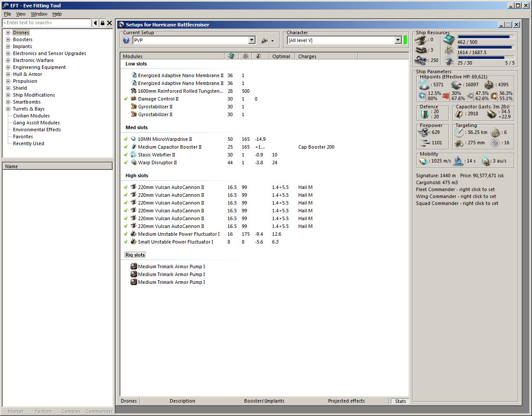This screenshot has height=416, width=532.
Task: Toggle Stasis Webifier II active checkmark
Action: (x=126, y=155)
